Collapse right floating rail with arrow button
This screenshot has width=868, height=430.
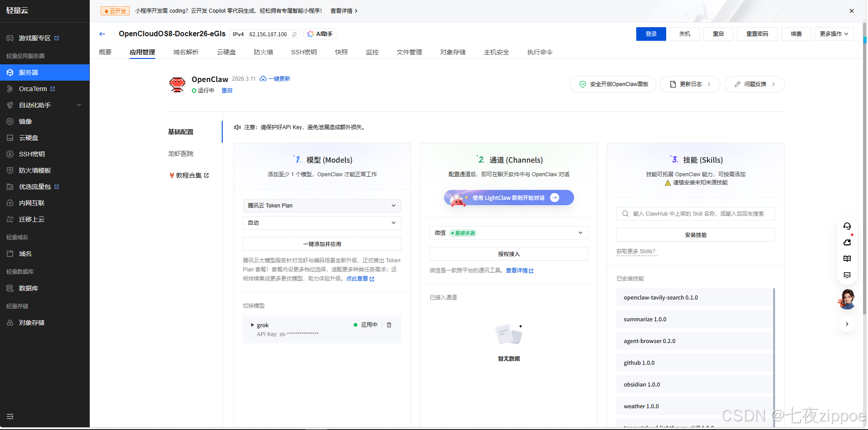(847, 324)
